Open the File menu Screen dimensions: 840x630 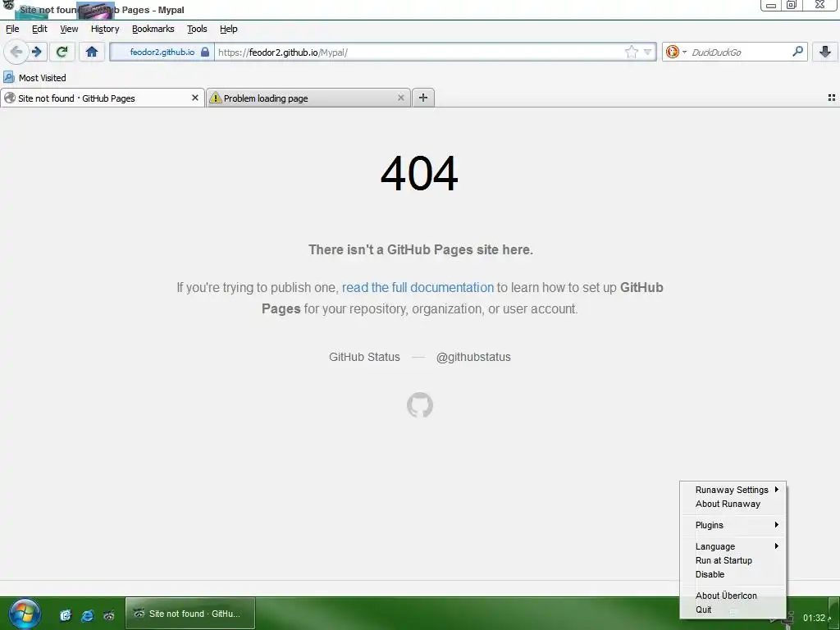(x=12, y=29)
